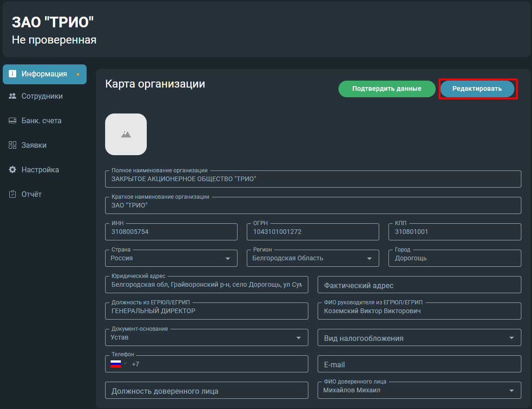This screenshot has height=409, width=532.
Task: Click the Настройка gear icon
Action: 13,170
